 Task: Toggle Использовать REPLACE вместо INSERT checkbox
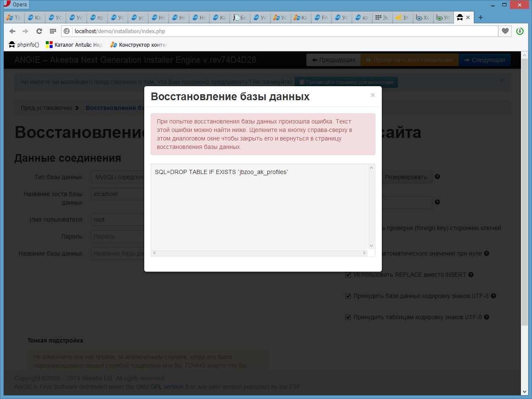348,275
